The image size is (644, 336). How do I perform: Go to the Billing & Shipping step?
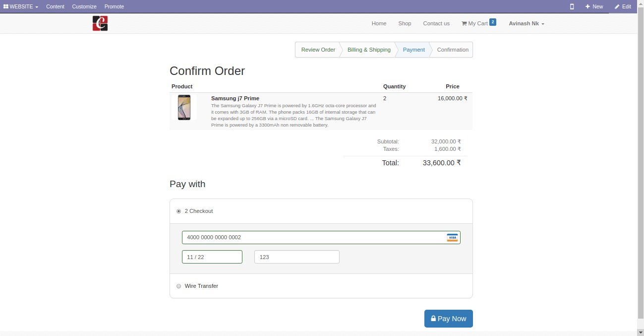[369, 50]
